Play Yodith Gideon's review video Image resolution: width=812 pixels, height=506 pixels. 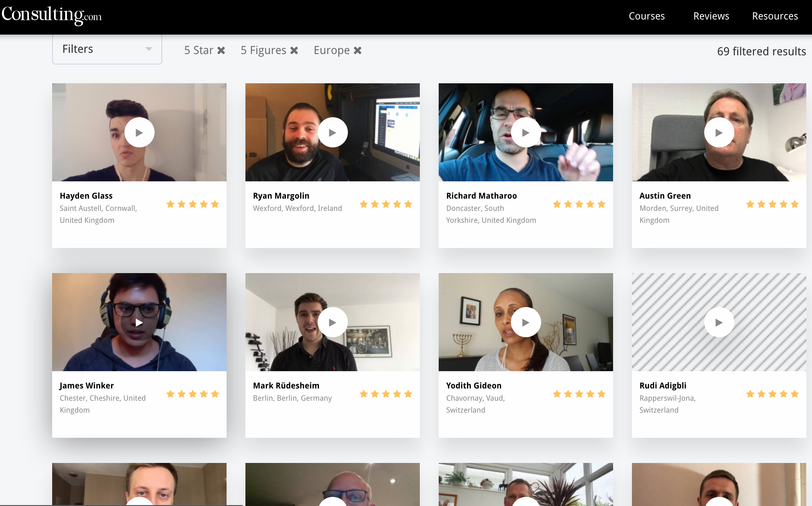526,322
